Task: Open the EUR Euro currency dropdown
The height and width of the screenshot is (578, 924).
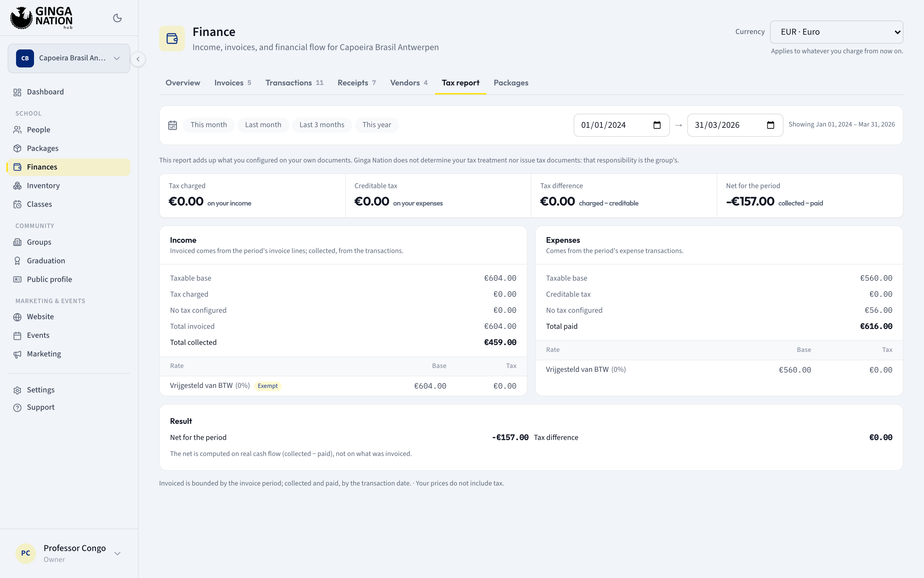Action: pyautogui.click(x=836, y=32)
